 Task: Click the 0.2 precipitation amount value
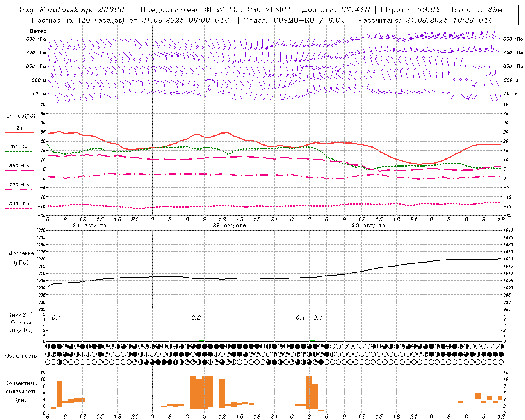pos(196,318)
